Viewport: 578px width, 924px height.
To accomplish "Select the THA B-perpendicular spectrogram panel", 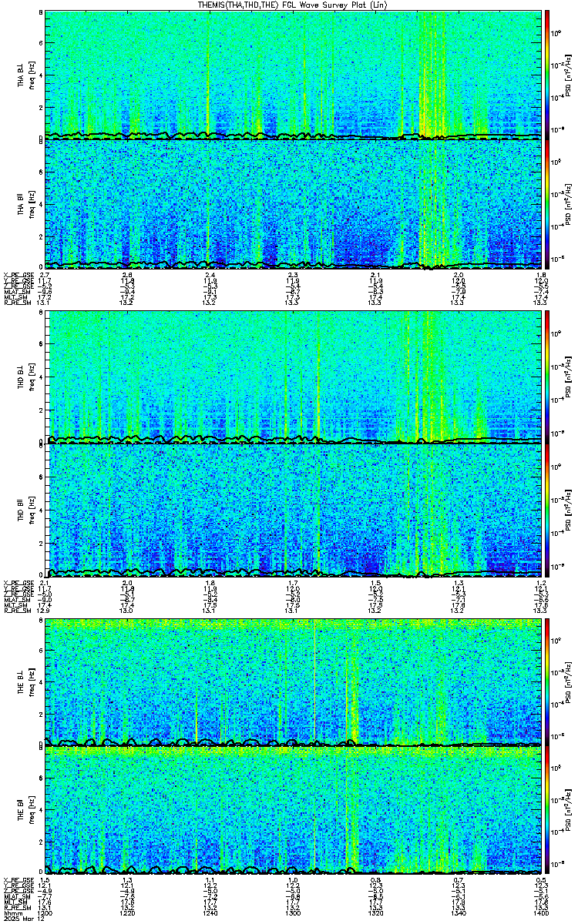I will coord(293,75).
